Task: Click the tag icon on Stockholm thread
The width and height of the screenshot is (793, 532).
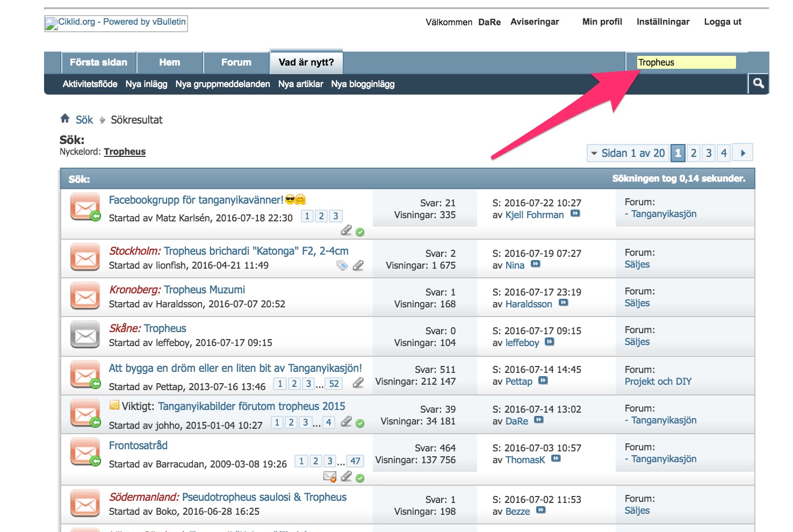Action: coord(342,265)
